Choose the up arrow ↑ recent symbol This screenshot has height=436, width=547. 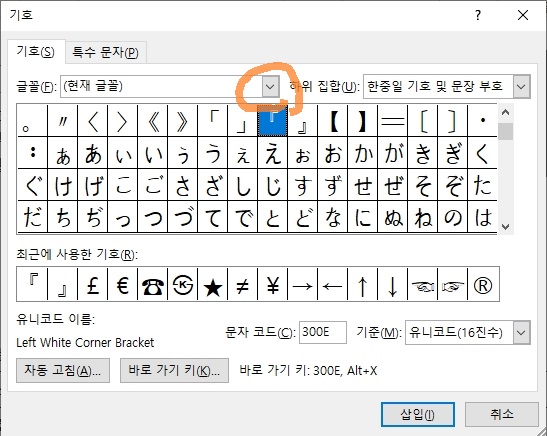[x=362, y=284]
